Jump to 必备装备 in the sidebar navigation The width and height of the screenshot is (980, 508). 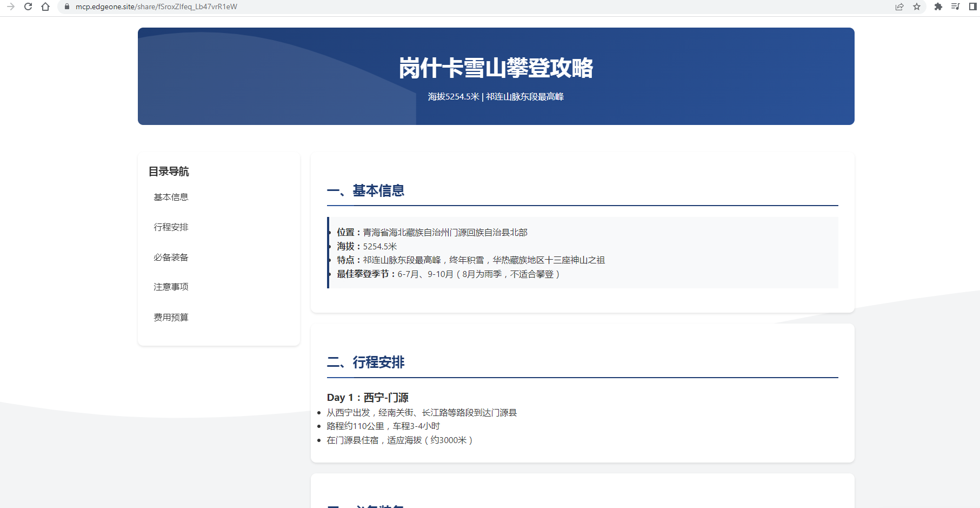coord(171,258)
